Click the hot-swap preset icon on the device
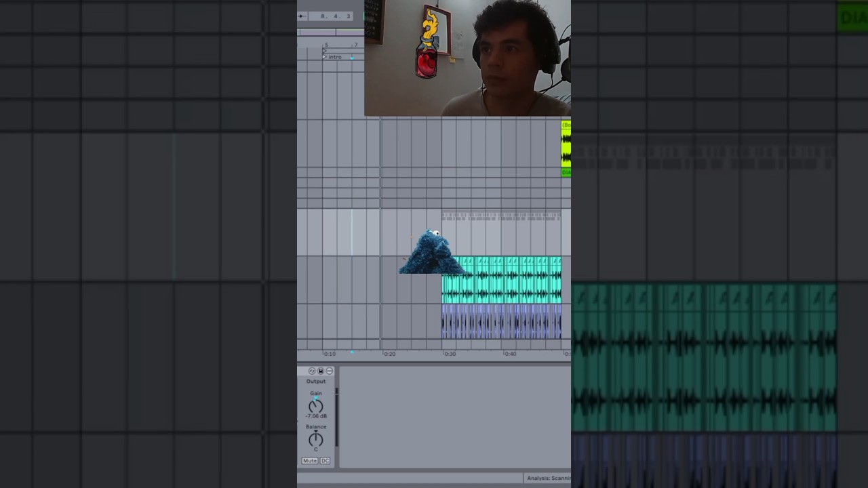The height and width of the screenshot is (488, 868). coord(312,371)
